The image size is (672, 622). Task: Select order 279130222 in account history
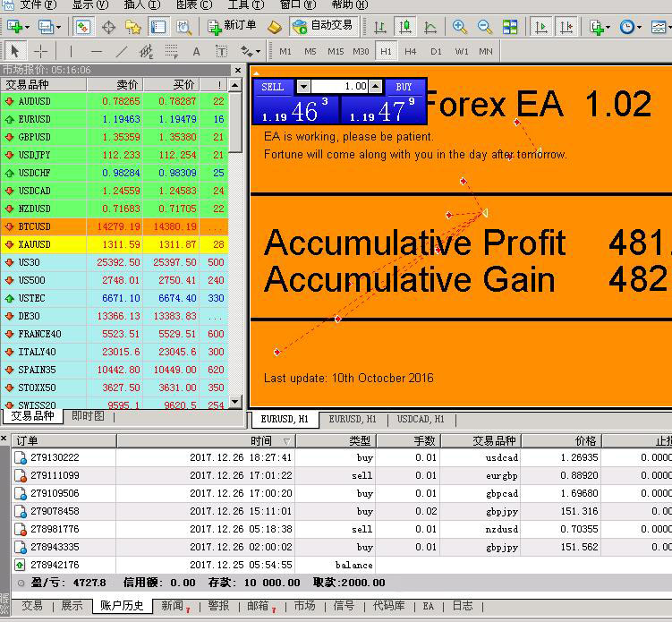click(x=342, y=457)
